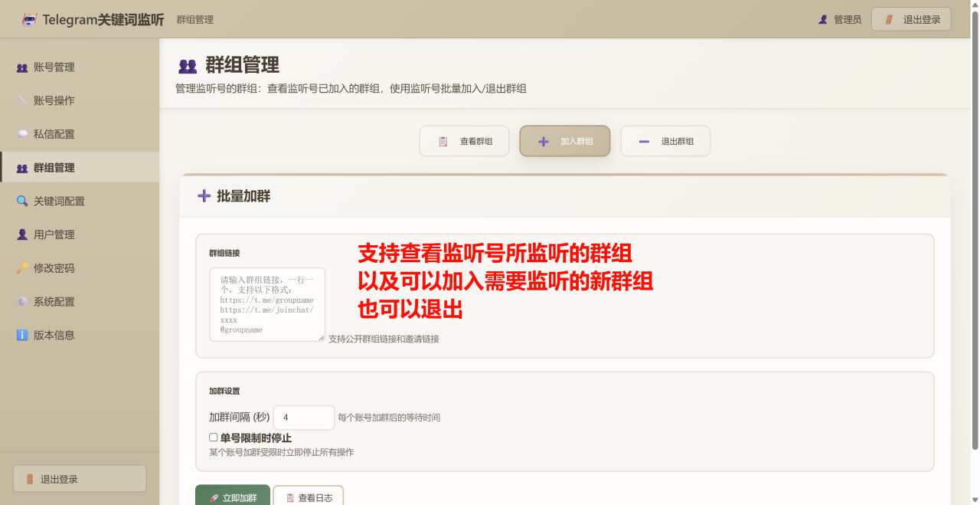Click the 支持公开群组链接和邀请链接 hint
980x505 pixels.
click(x=384, y=339)
